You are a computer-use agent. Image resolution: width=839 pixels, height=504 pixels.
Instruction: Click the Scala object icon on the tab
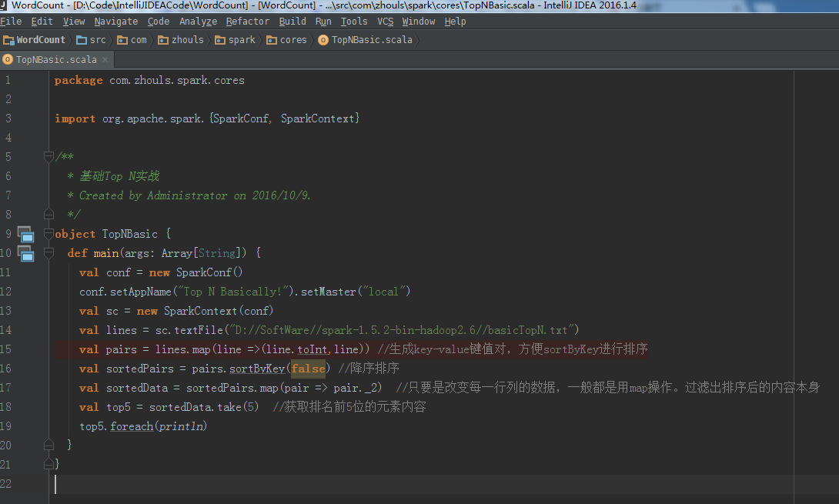[8, 59]
